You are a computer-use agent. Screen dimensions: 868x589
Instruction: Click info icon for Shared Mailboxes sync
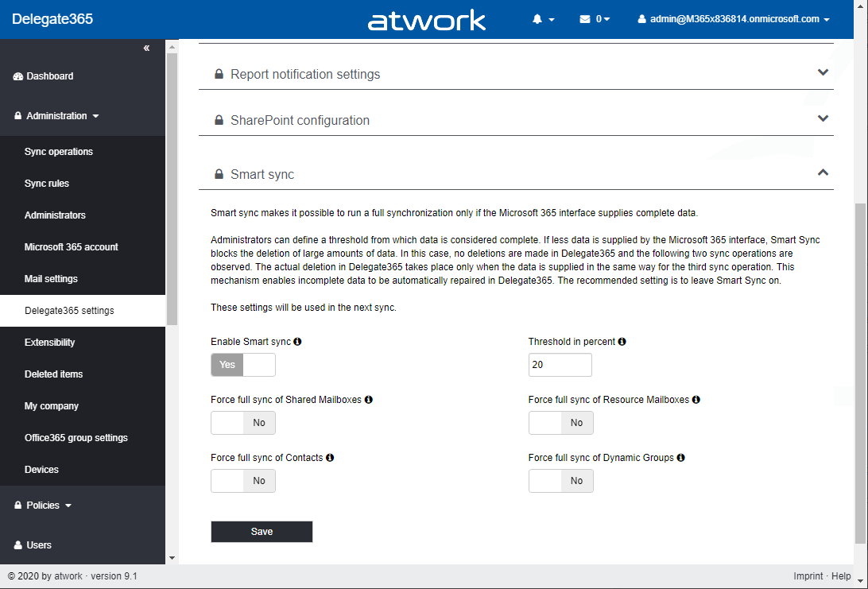click(369, 400)
